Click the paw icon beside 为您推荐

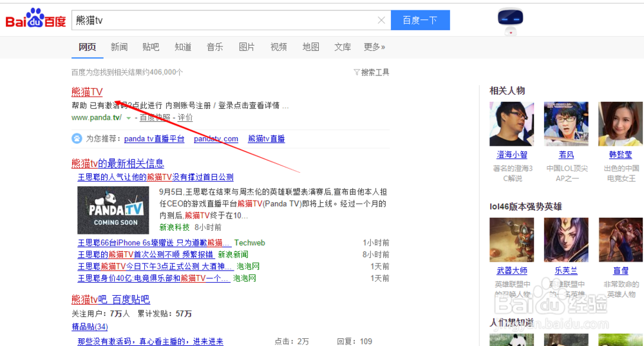click(77, 139)
